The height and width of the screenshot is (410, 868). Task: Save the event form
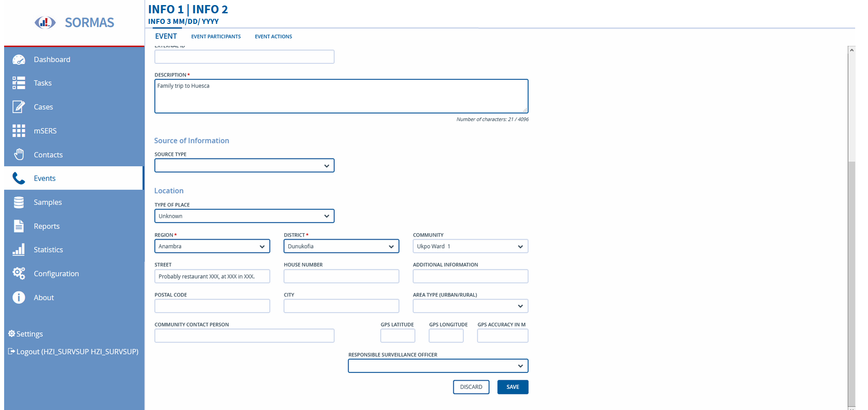point(513,387)
